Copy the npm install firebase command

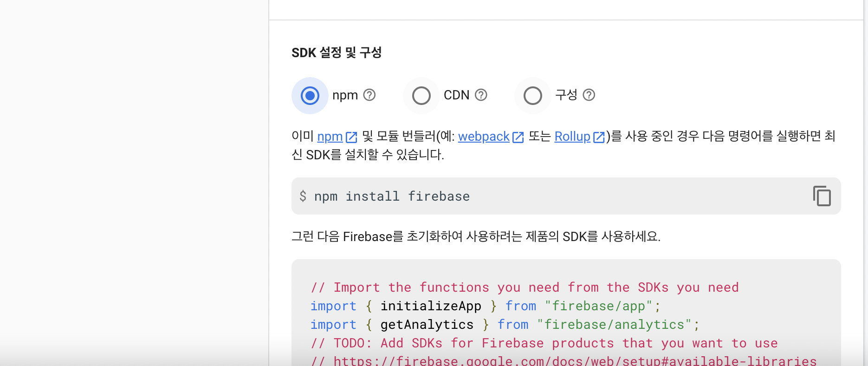point(822,196)
